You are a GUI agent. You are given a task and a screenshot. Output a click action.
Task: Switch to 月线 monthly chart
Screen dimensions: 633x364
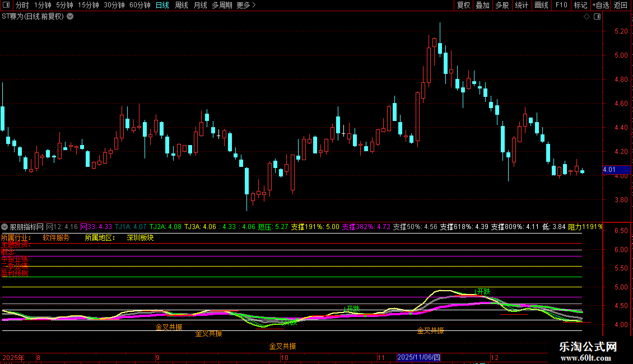click(200, 5)
